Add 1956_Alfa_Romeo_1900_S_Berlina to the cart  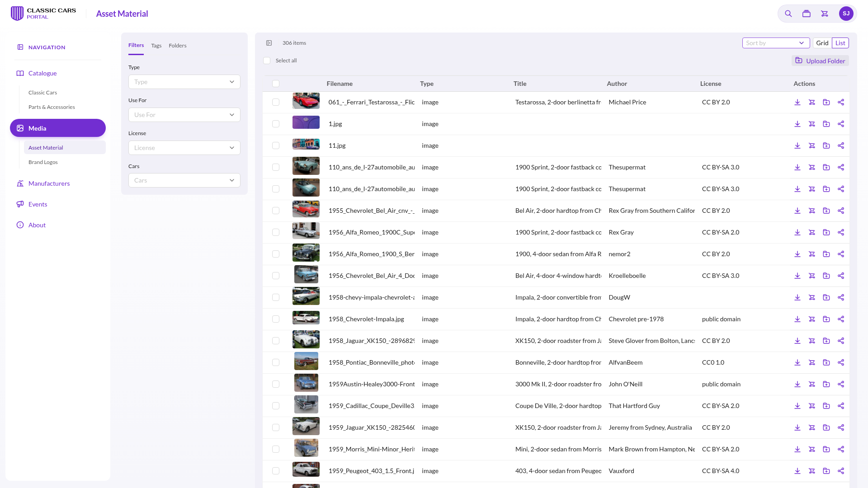pos(812,254)
